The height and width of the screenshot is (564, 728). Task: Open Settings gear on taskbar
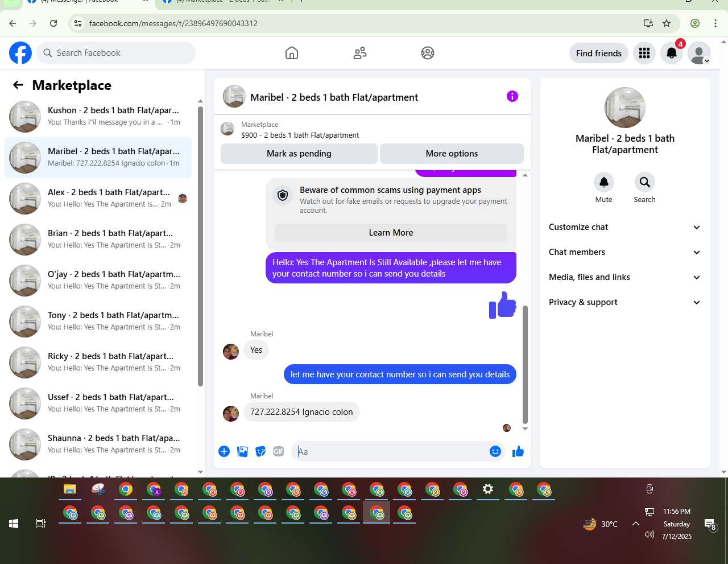[488, 489]
